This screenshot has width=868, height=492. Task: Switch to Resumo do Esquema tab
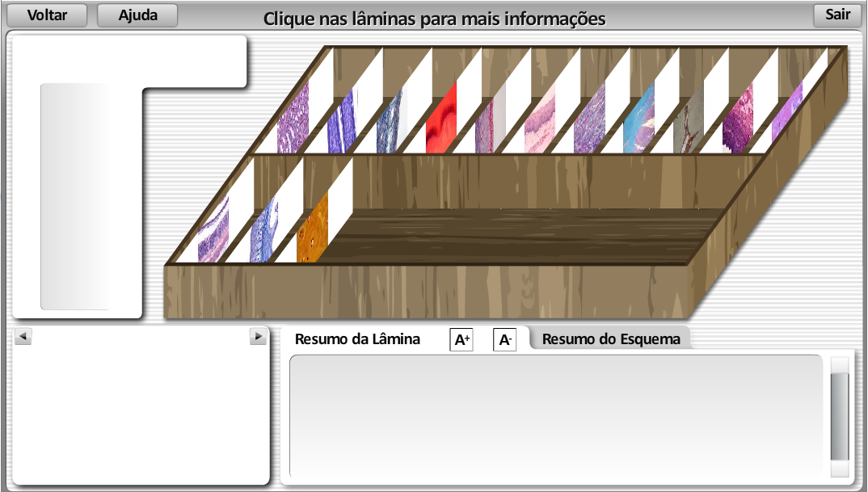[611, 339]
